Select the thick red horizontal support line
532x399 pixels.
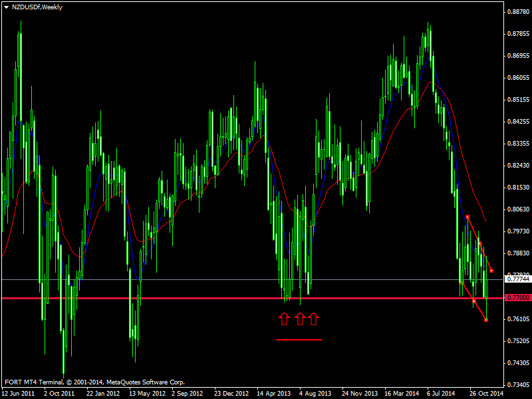click(x=253, y=298)
